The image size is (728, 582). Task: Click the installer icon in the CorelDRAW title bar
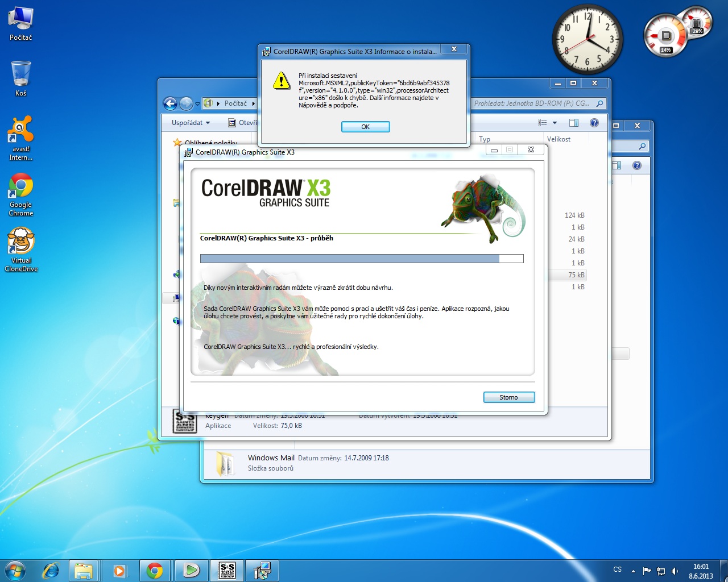[x=188, y=152]
